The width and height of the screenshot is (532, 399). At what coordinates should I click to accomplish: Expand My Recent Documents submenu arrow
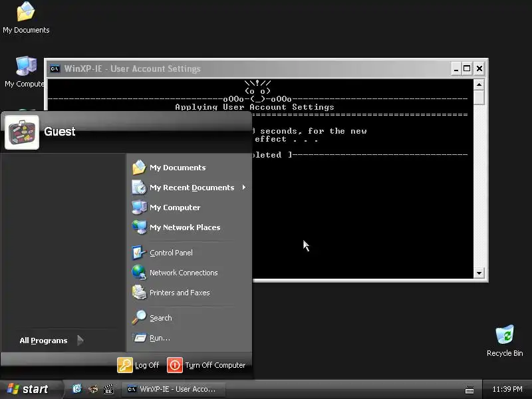coord(243,188)
